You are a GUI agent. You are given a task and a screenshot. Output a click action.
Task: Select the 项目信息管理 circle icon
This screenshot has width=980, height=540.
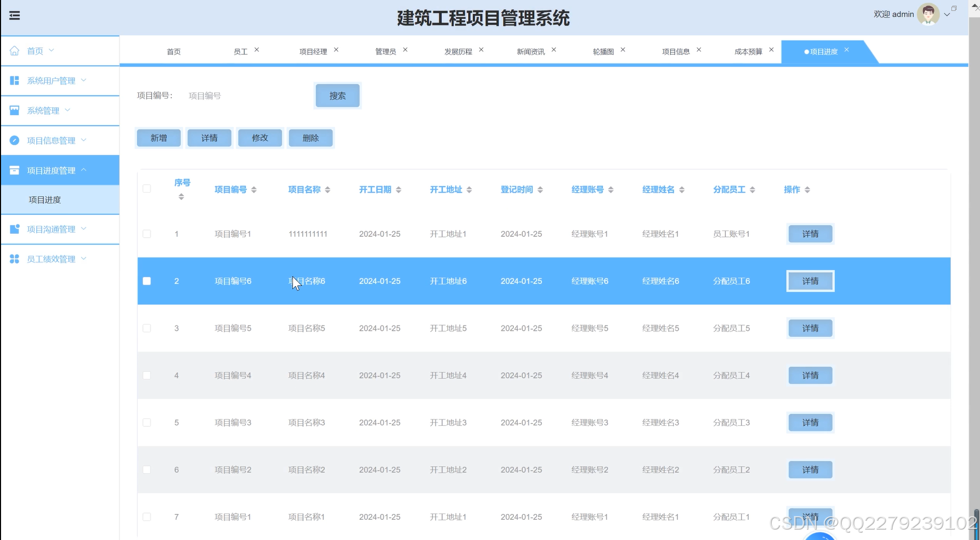(x=14, y=140)
